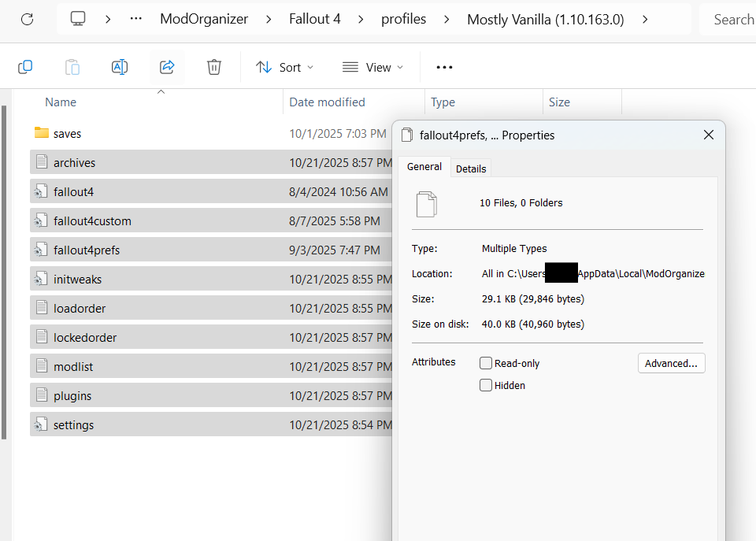Click the This PC monitor icon
The width and height of the screenshot is (756, 541).
pyautogui.click(x=78, y=19)
